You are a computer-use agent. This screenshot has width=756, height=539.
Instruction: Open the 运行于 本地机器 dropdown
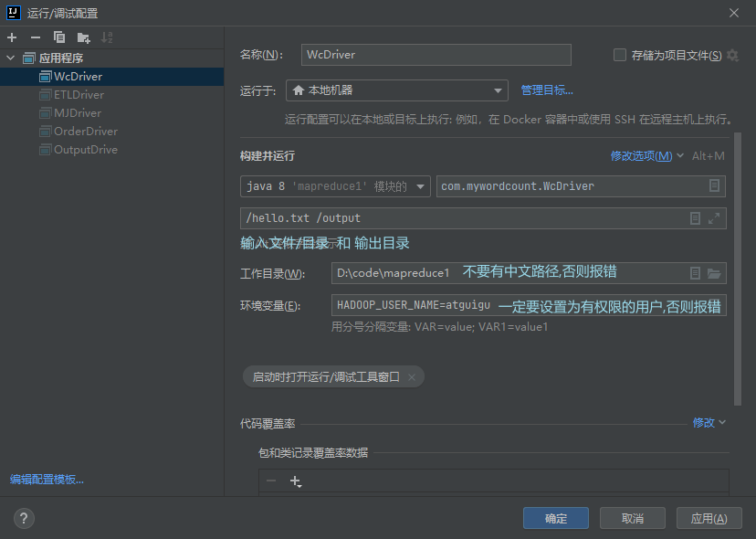point(397,90)
